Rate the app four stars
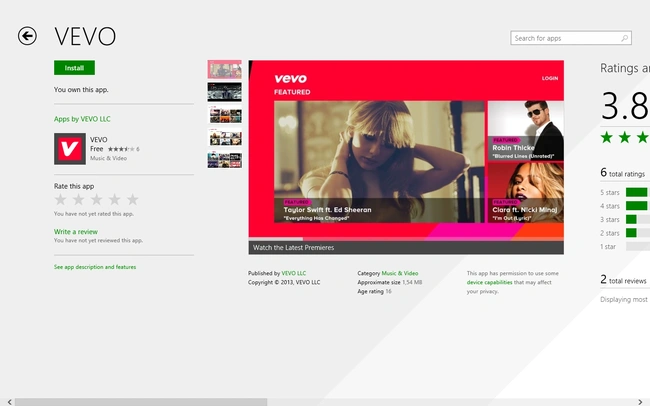Viewport: 650px width, 406px height. click(x=114, y=199)
